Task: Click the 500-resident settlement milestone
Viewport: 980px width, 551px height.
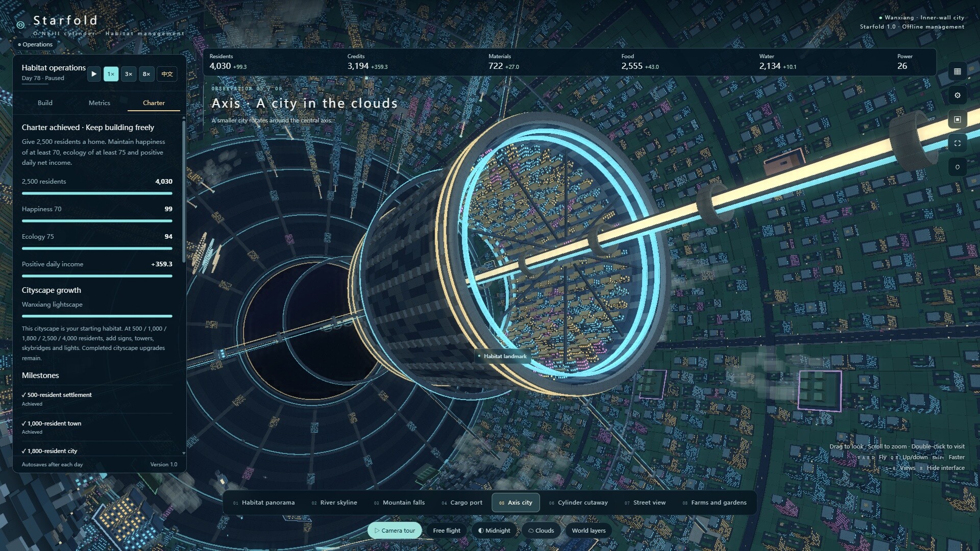Action: click(97, 399)
